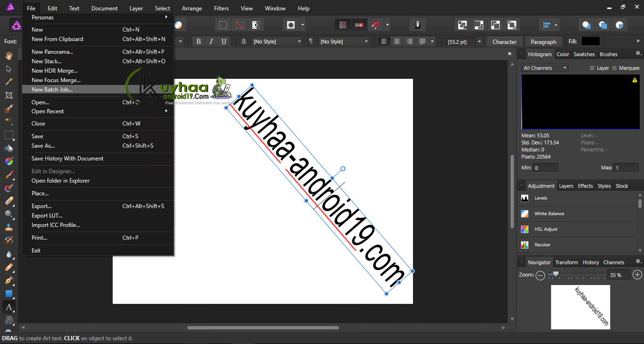Enable the Layer checkbox in Histogram
This screenshot has width=644, height=344.
(x=592, y=68)
